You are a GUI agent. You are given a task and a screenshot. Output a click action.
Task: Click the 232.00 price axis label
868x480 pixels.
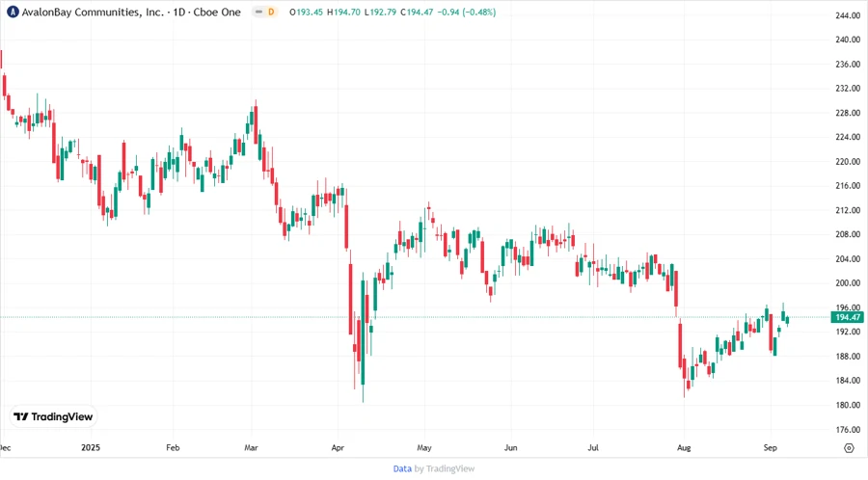(x=848, y=89)
